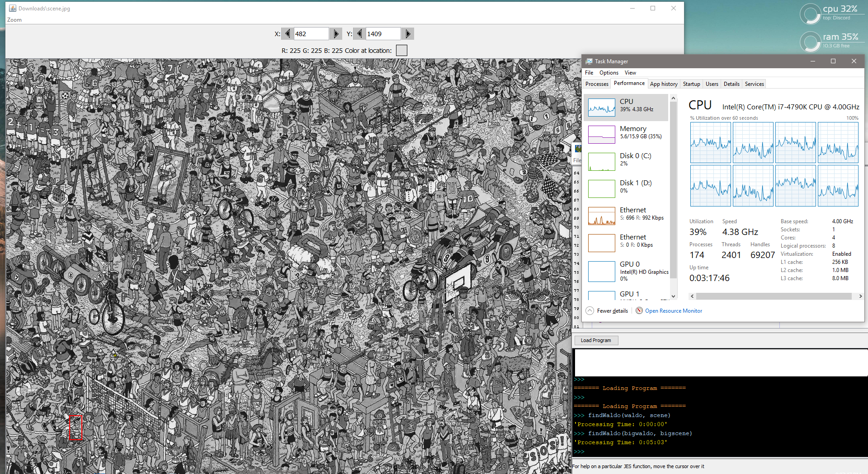Click the sidebar scroll down arrow

tap(673, 296)
